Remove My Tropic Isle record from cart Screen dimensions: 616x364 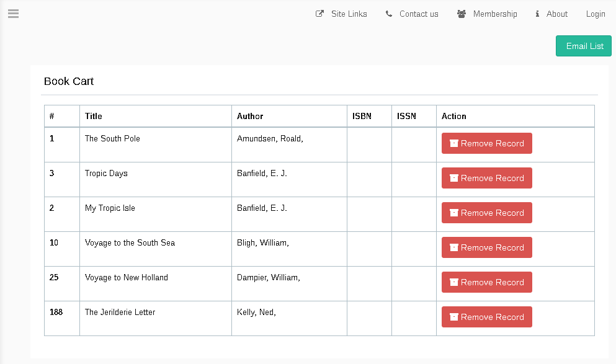(486, 213)
